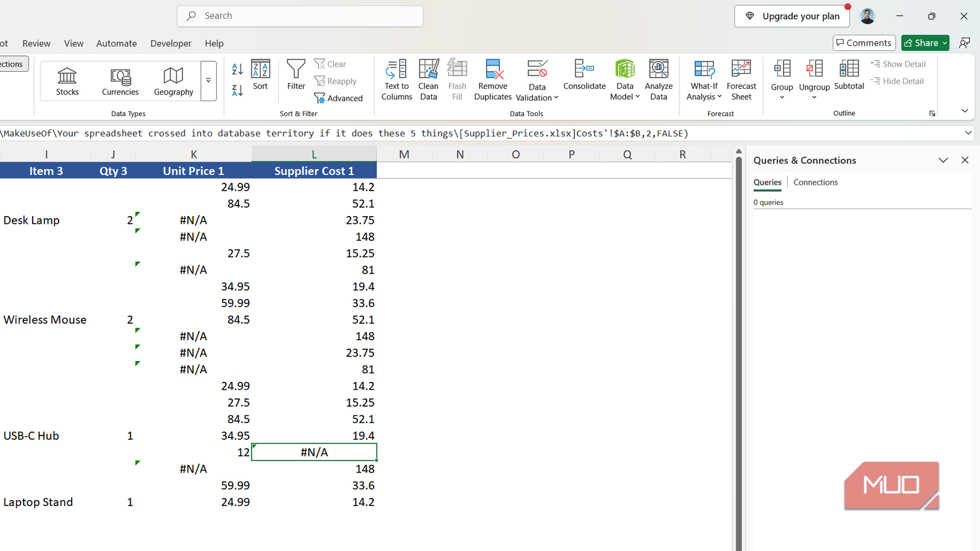Switch to the Connections tab in pane
Viewport: 980px width, 551px height.
pyautogui.click(x=815, y=182)
